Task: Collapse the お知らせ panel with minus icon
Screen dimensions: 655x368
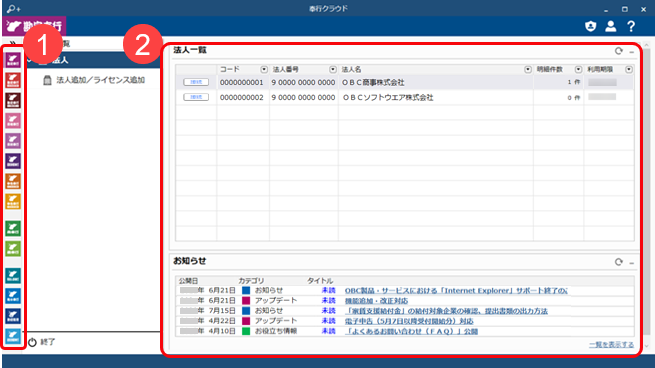Action: tap(632, 263)
